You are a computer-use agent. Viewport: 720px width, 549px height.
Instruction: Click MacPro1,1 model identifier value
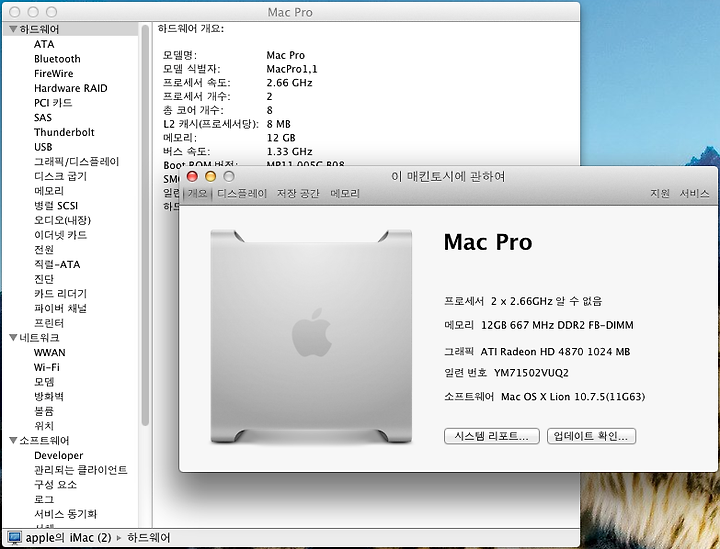292,69
